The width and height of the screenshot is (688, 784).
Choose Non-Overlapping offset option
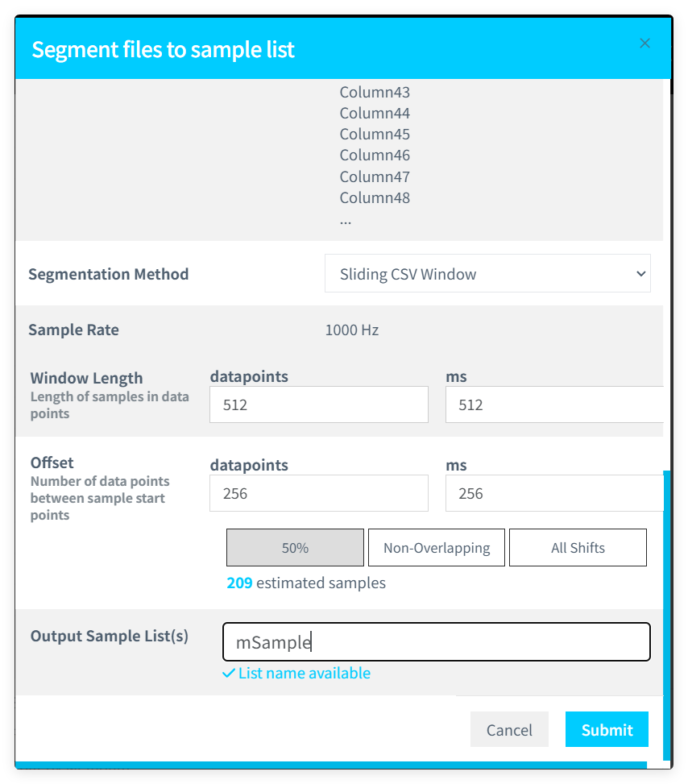click(437, 547)
